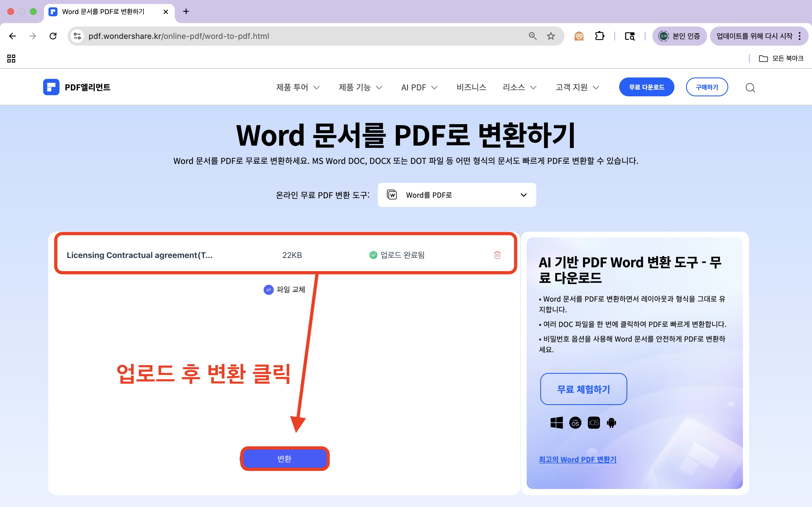Expand the 고객 지원 navigation dropdown
The image size is (812, 507).
click(x=577, y=87)
